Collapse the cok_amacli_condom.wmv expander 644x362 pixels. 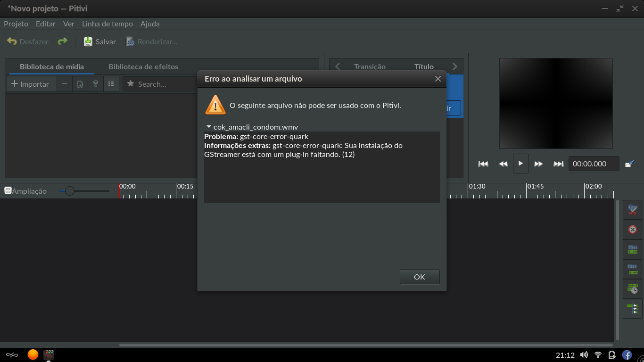tap(209, 127)
